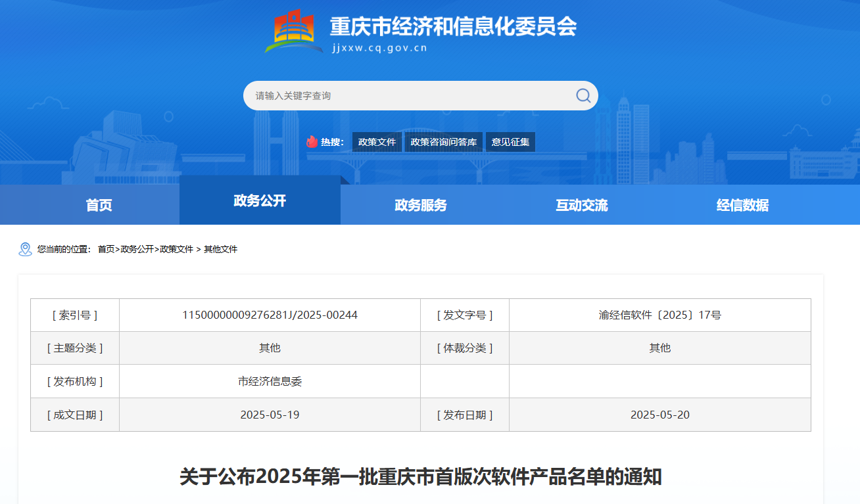Open the 政策文件 hot search tag
The width and height of the screenshot is (860, 504).
[x=377, y=142]
